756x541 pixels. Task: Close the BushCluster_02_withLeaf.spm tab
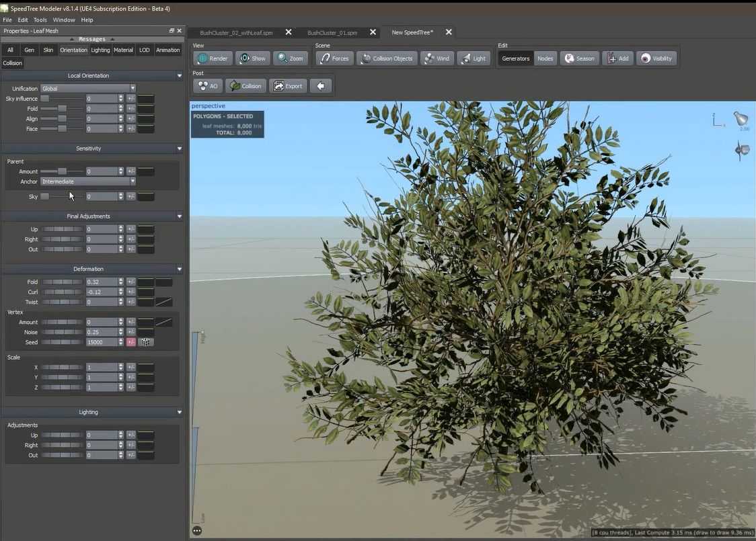(289, 32)
